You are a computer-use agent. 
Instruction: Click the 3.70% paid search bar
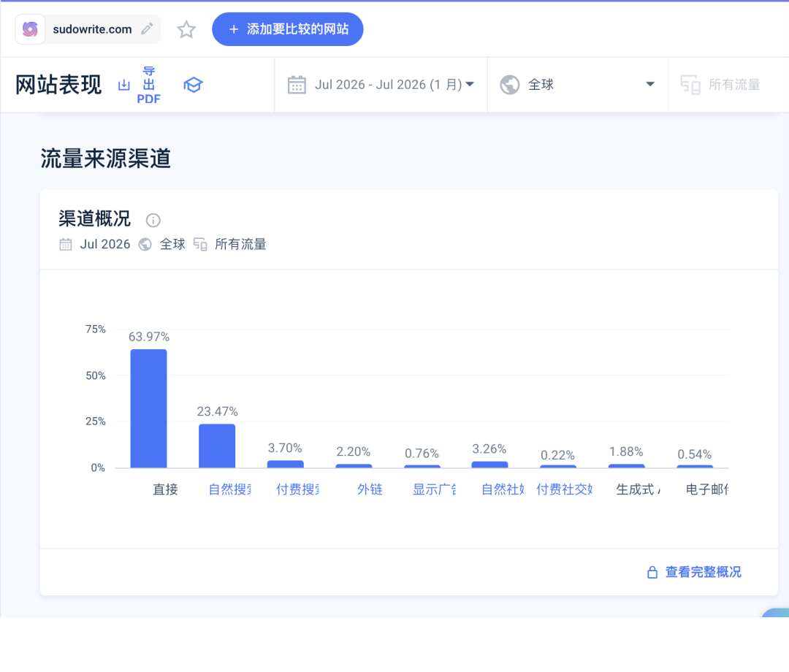286,465
